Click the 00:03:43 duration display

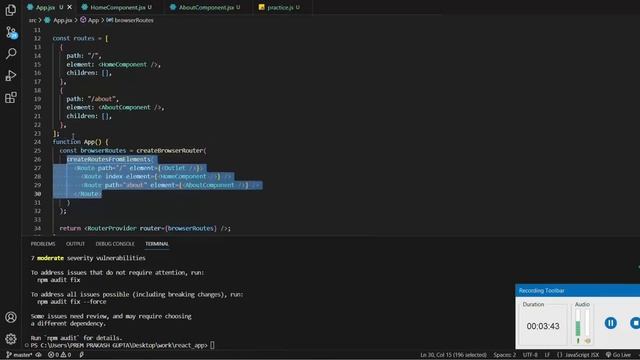coord(543,326)
